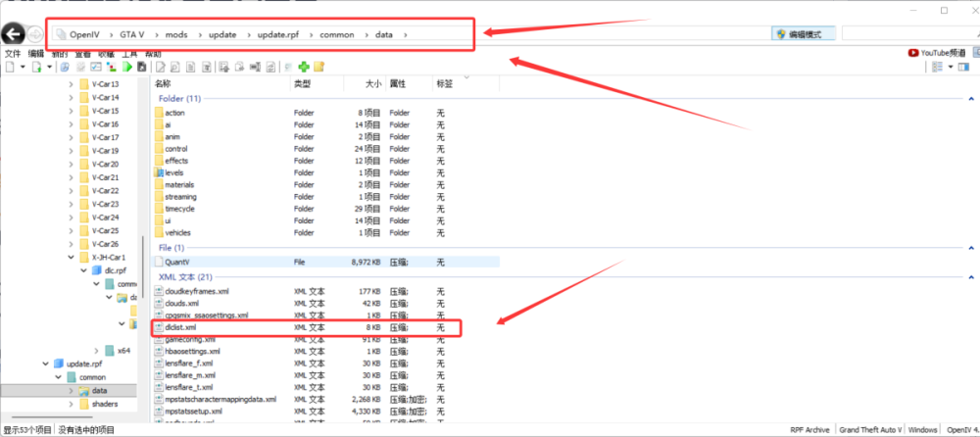Open dropdown arrow beside view layout icon
Screen dimensions: 980x437
(951, 67)
